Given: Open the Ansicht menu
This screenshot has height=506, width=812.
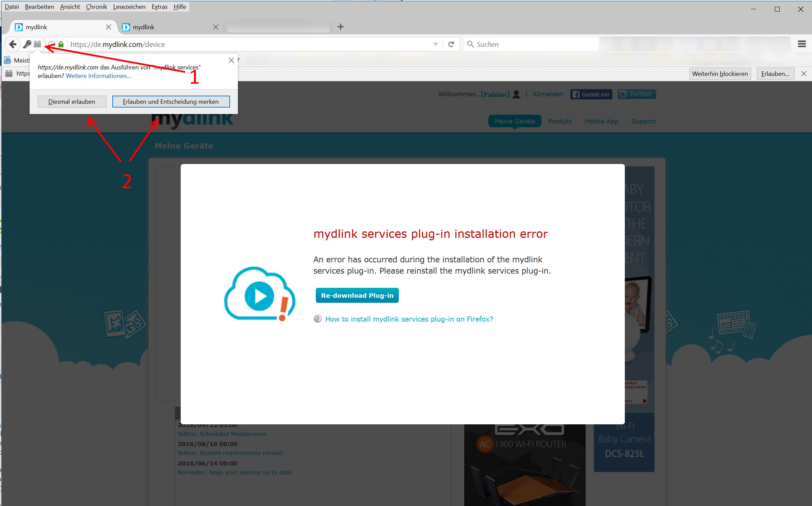Looking at the screenshot, I should point(70,6).
